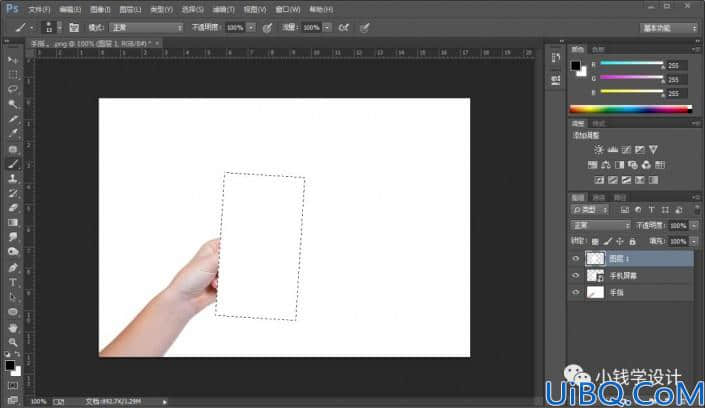Select the Hand tool
The width and height of the screenshot is (705, 408).
(13, 327)
